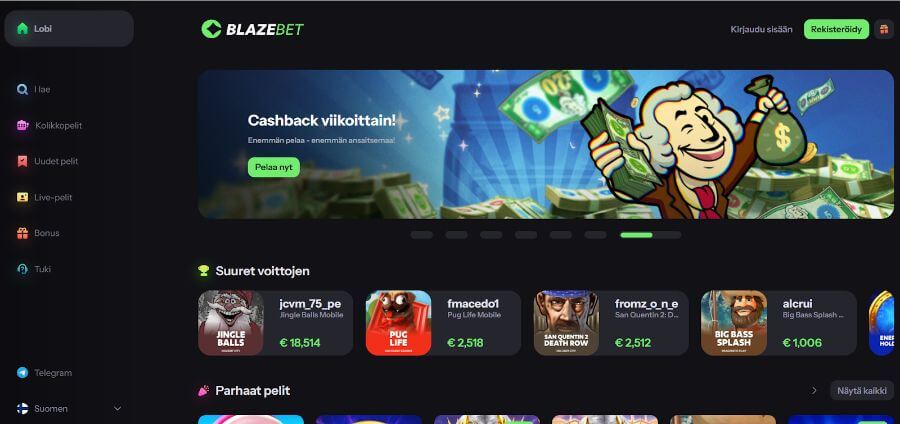The image size is (900, 424).
Task: Open the Jingle Balls game thumbnail
Action: tap(231, 323)
